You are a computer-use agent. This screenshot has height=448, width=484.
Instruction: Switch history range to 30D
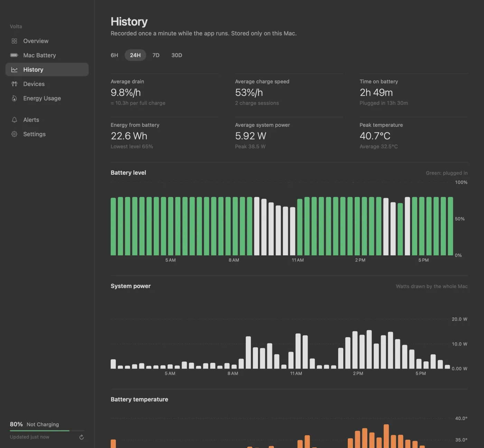click(177, 55)
